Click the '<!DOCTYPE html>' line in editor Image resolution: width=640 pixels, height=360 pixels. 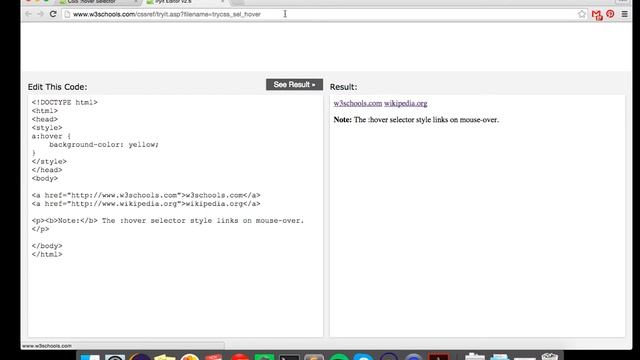64,102
